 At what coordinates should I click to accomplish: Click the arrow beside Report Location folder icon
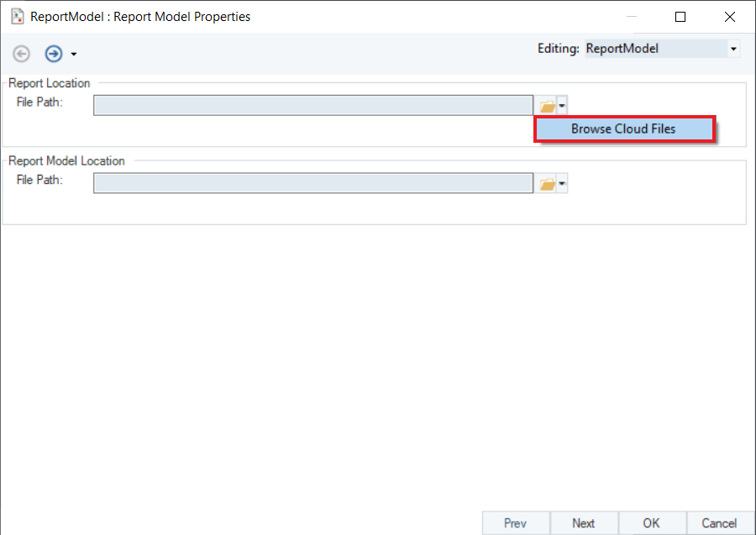click(x=563, y=106)
